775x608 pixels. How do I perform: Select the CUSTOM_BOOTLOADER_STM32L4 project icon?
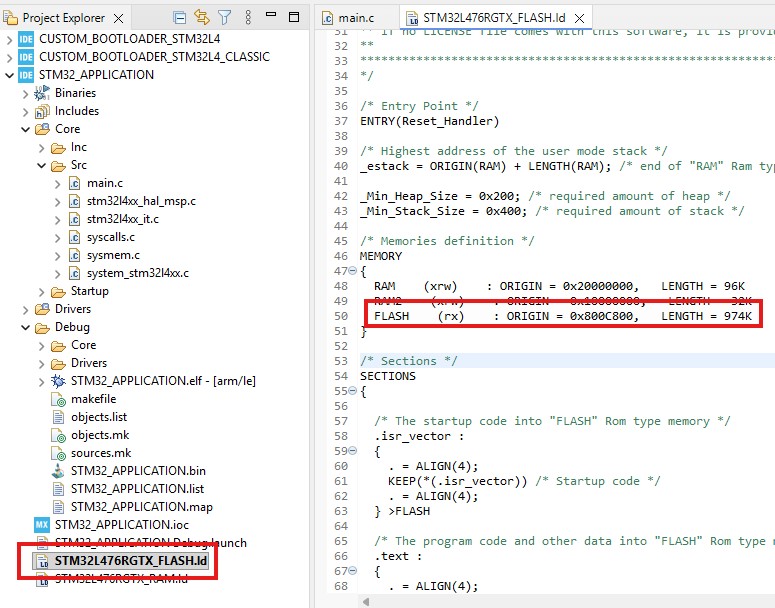(x=26, y=39)
